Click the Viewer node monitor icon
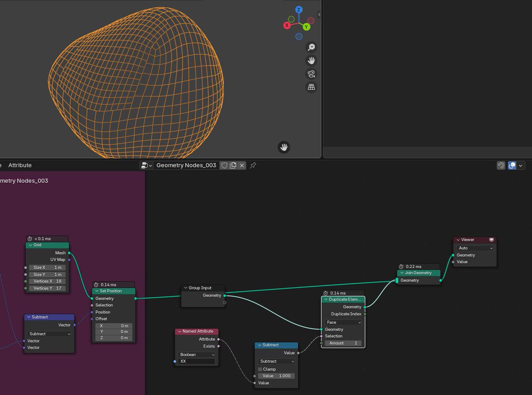The width and height of the screenshot is (532, 395). (x=491, y=240)
